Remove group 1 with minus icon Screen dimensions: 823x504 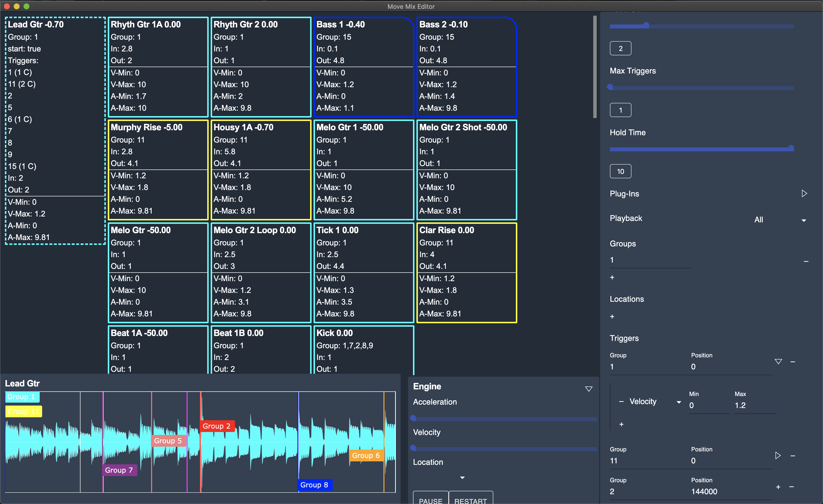[806, 261]
